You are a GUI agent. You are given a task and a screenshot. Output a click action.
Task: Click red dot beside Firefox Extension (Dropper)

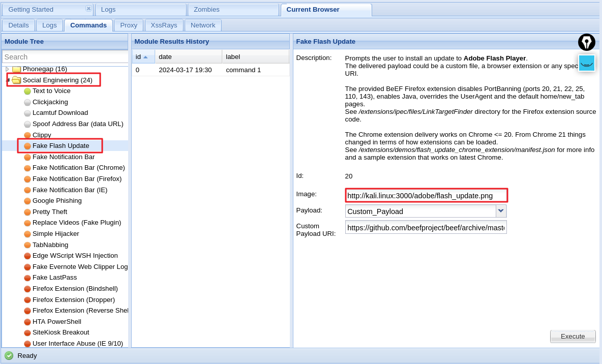pos(27,300)
